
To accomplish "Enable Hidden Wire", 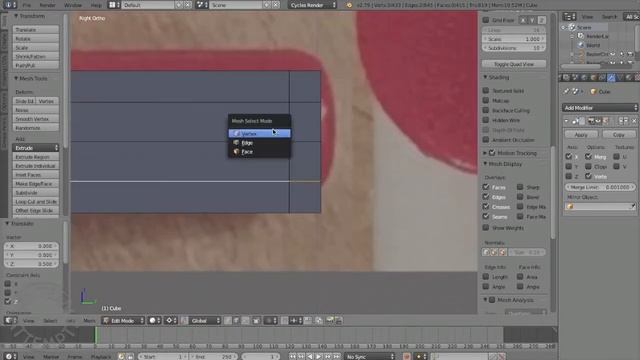I will [x=486, y=120].
